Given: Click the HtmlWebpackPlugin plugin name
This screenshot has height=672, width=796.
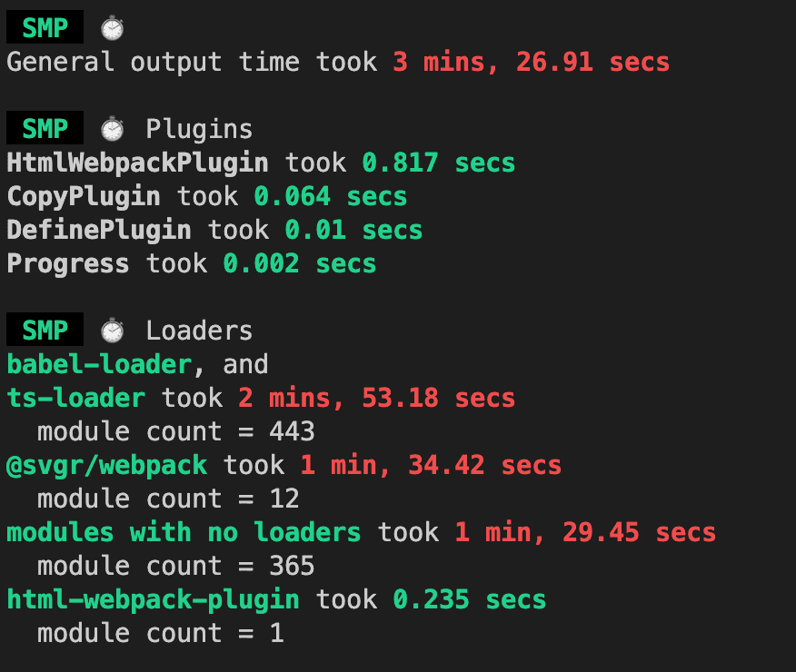Looking at the screenshot, I should click(x=137, y=163).
